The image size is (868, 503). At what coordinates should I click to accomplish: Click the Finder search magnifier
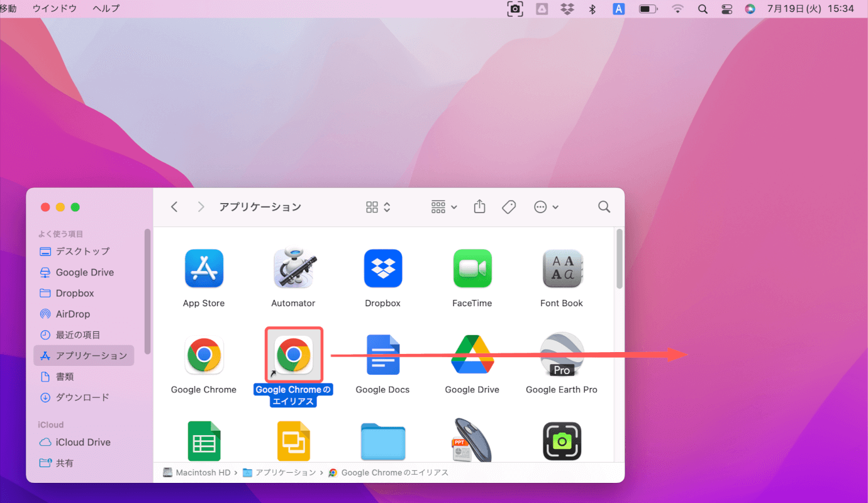point(604,207)
